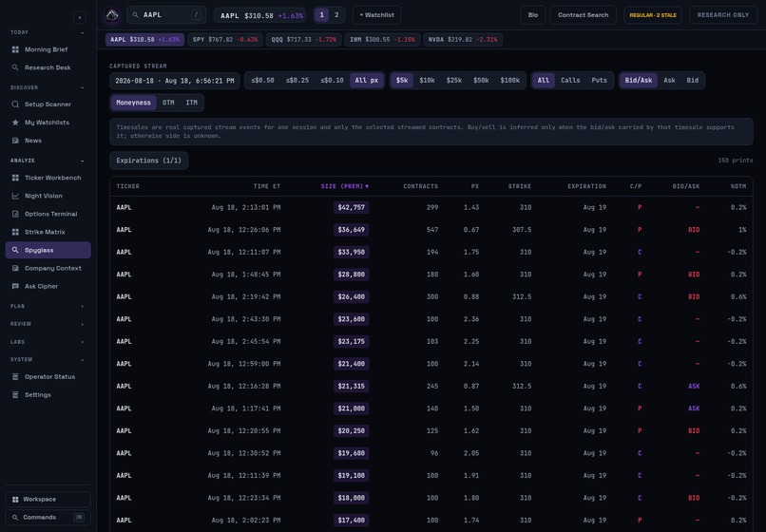Select Bid side filter
This screenshot has height=532, width=766.
click(x=692, y=81)
